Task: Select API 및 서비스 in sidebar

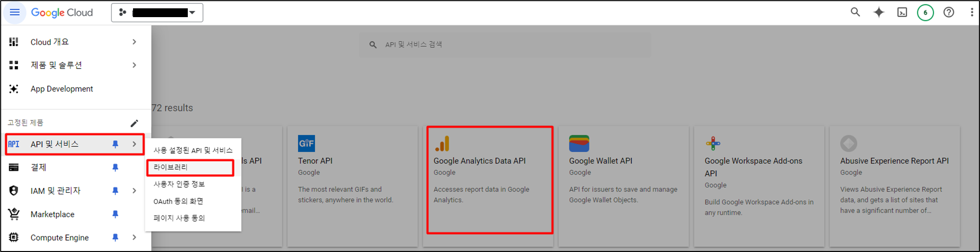Action: 75,144
